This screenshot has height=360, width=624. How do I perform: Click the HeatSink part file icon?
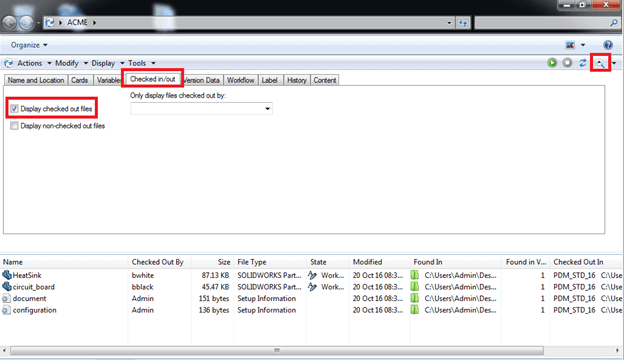[7, 275]
